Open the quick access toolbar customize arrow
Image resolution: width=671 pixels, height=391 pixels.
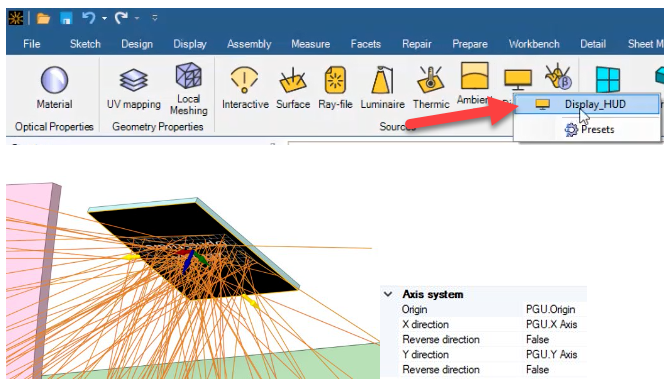tap(155, 18)
